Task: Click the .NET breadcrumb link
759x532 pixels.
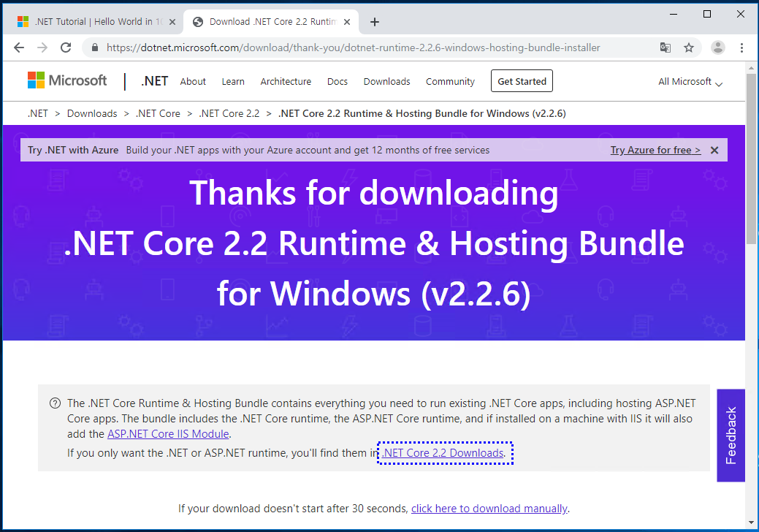Action: (38, 113)
